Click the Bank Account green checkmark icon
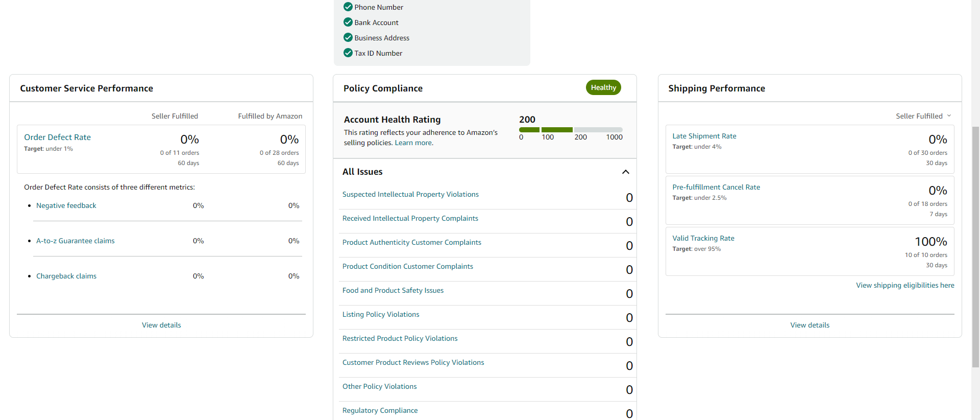Screen dimensions: 980x420 (x=348, y=22)
